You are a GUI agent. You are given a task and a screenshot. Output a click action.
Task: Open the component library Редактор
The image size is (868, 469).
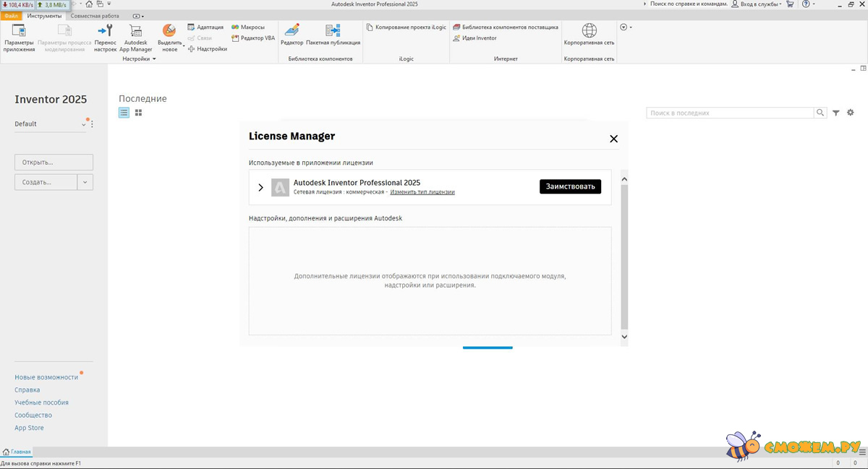pos(292,35)
